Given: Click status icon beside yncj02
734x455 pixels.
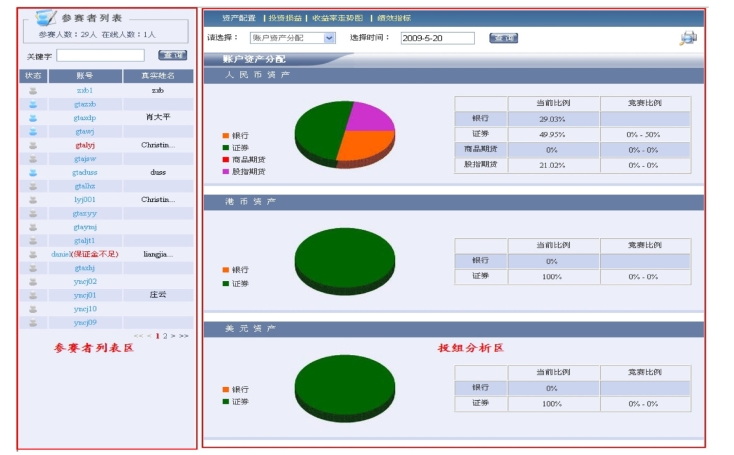Looking at the screenshot, I should 33,281.
